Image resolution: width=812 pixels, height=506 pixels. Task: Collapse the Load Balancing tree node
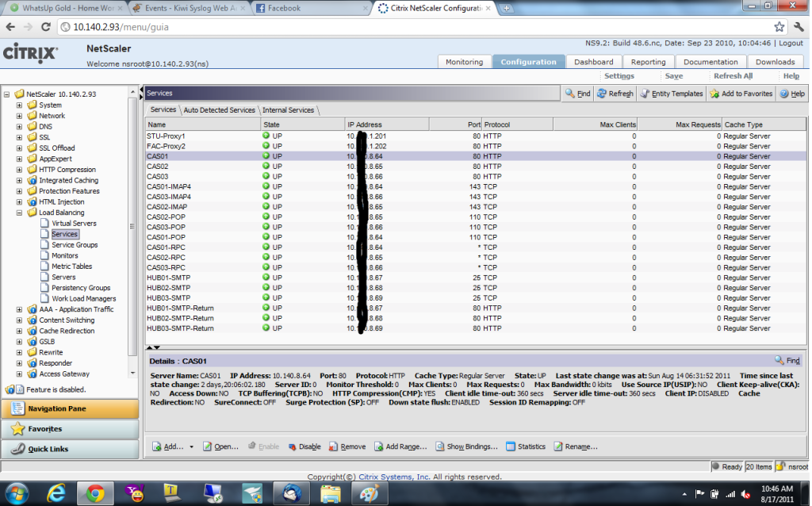[x=19, y=213]
